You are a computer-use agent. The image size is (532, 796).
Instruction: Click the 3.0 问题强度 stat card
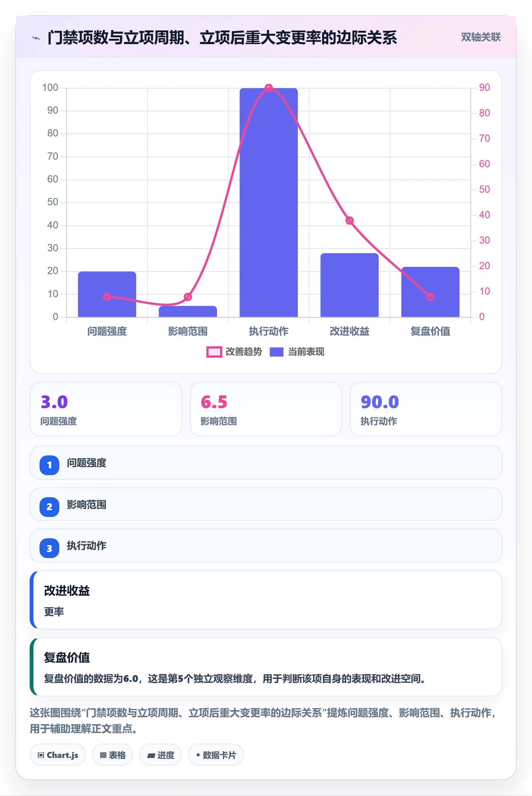(x=106, y=409)
